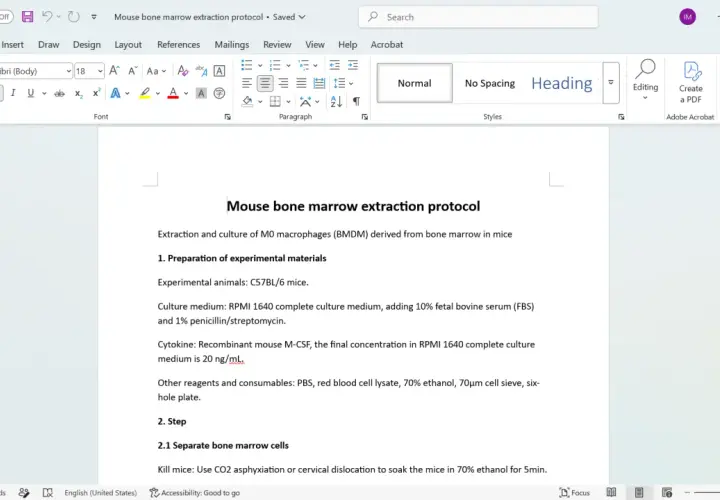Switch to the Layout tab
This screenshot has width=720, height=500.
tap(128, 45)
